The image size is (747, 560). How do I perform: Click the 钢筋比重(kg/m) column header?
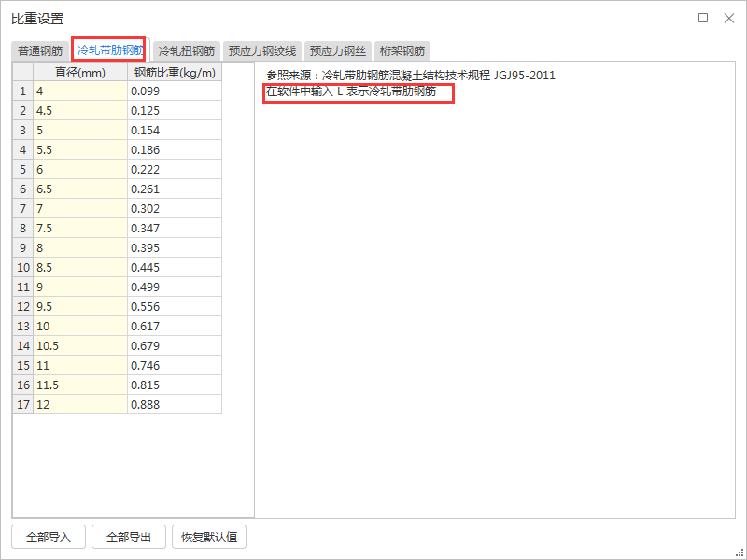pyautogui.click(x=175, y=72)
